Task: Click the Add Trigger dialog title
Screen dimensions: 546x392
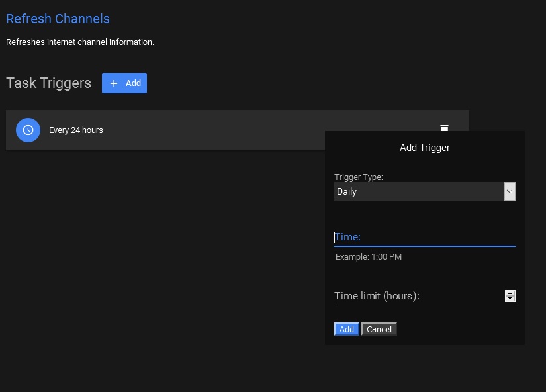Action: 424,148
